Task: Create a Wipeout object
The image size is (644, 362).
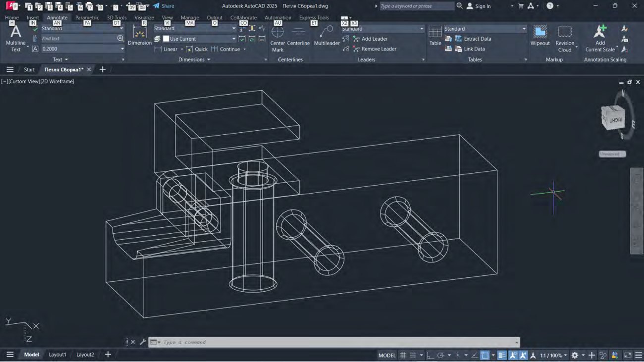Action: coord(540,36)
